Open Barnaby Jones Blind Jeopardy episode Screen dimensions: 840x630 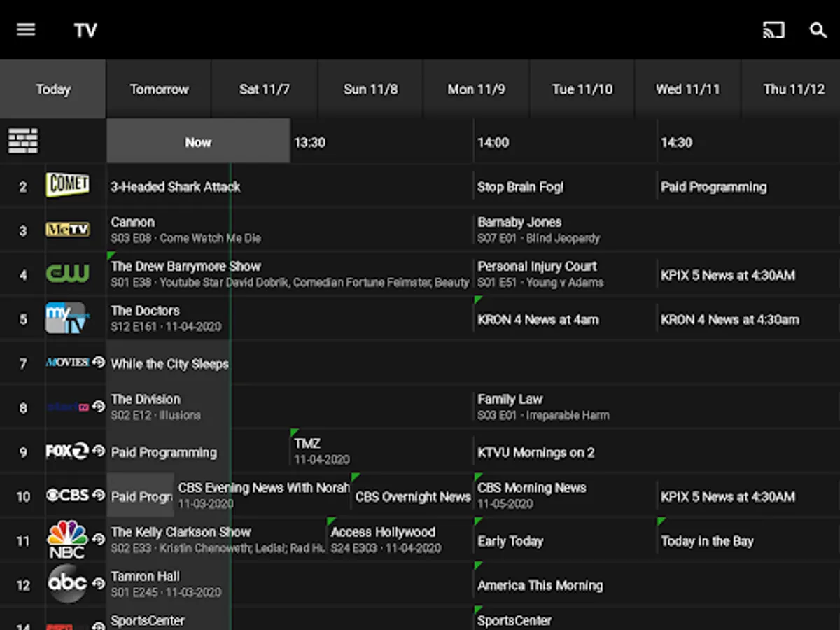(x=657, y=230)
